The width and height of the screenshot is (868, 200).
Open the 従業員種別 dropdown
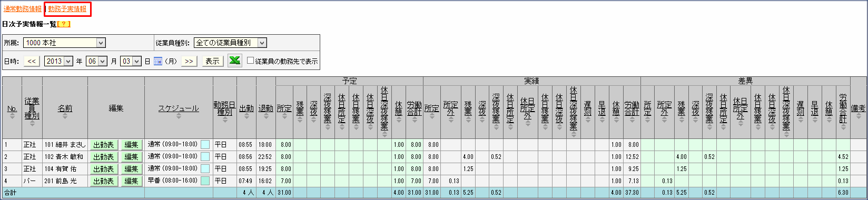point(230,43)
